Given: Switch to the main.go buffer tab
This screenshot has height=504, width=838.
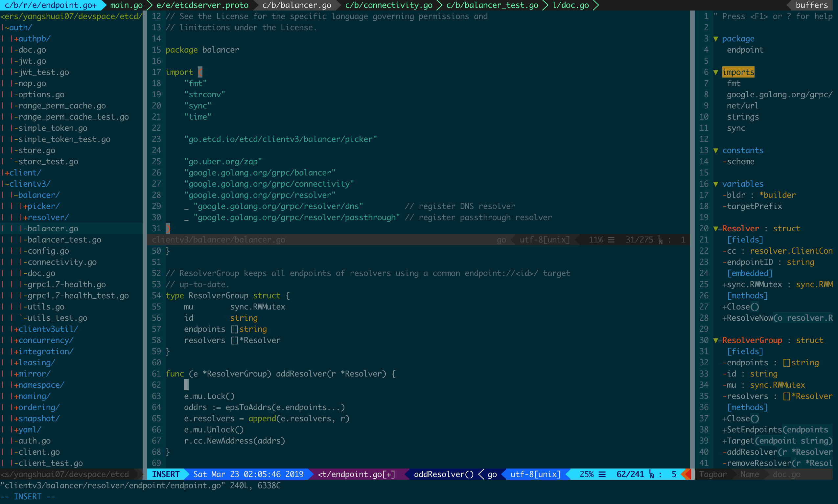Looking at the screenshot, I should (126, 5).
